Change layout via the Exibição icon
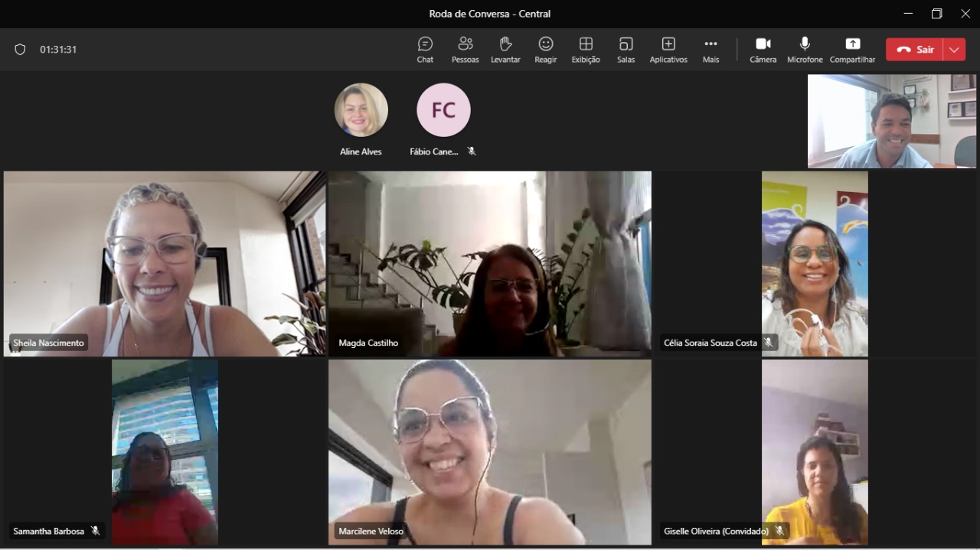Image resolution: width=980 pixels, height=550 pixels. pyautogui.click(x=586, y=49)
